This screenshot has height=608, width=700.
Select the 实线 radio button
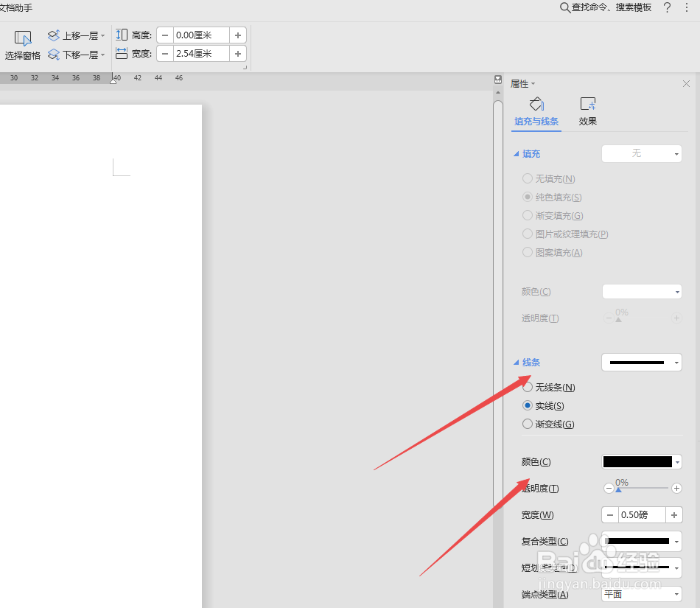528,405
